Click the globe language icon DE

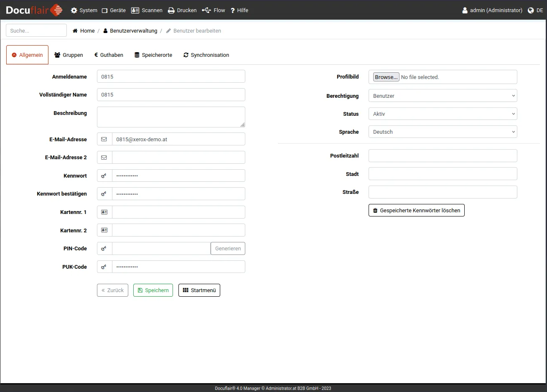point(531,10)
